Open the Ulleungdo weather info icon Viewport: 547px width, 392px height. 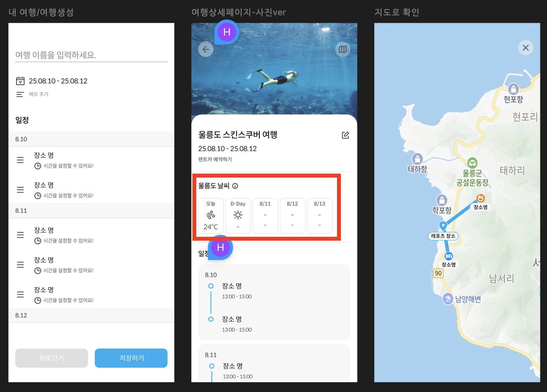[235, 186]
